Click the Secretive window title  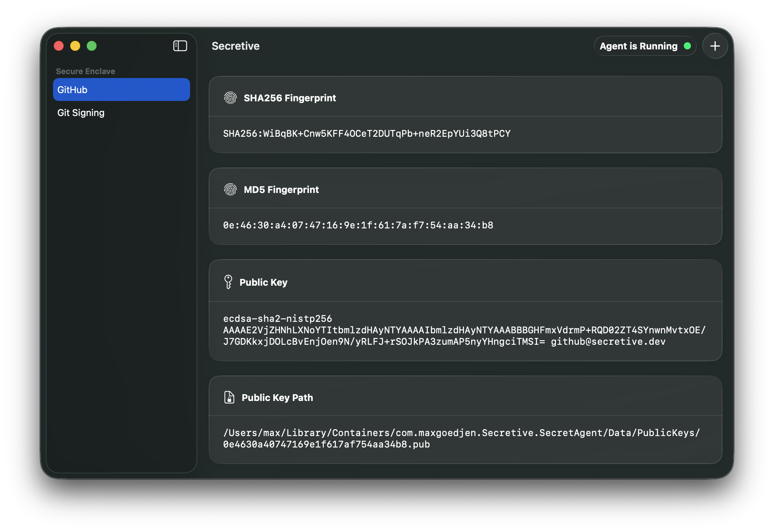(235, 46)
